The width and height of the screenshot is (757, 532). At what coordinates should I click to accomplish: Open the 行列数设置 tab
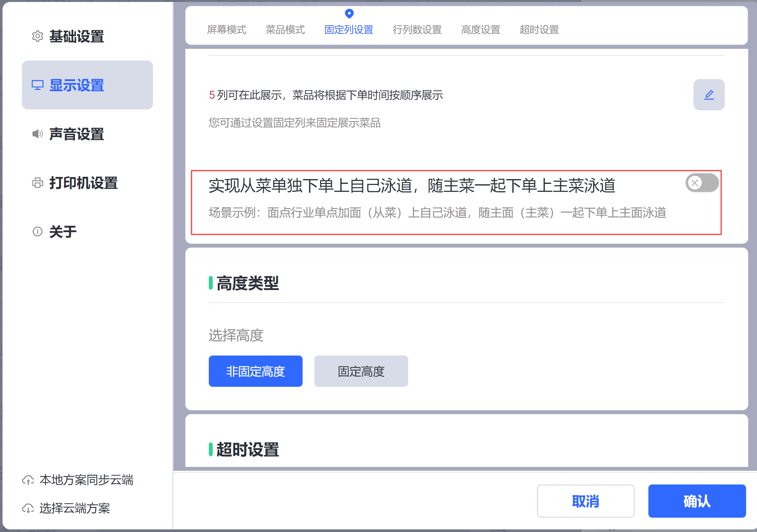[417, 30]
